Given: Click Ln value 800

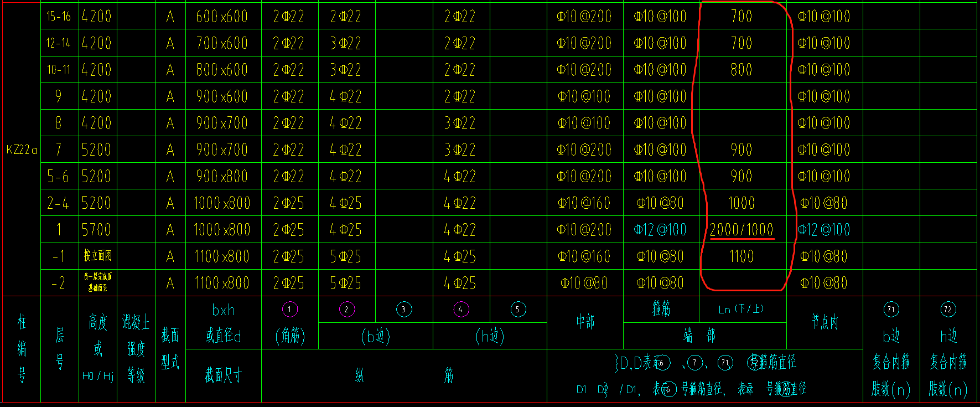Looking at the screenshot, I should tap(742, 70).
